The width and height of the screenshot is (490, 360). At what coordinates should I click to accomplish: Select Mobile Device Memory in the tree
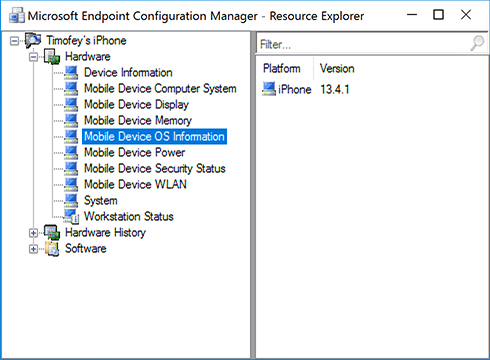(x=138, y=120)
